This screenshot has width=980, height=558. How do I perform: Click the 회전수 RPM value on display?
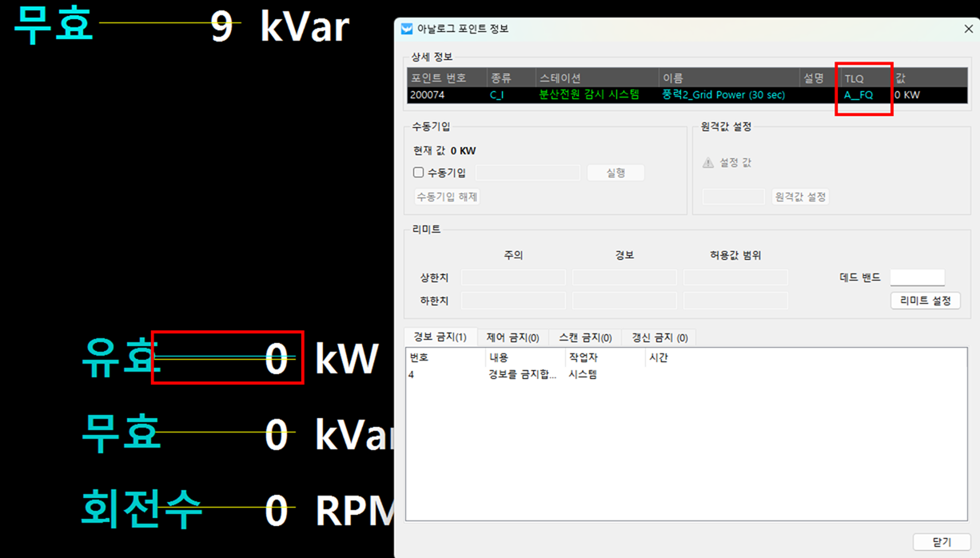coord(276,509)
